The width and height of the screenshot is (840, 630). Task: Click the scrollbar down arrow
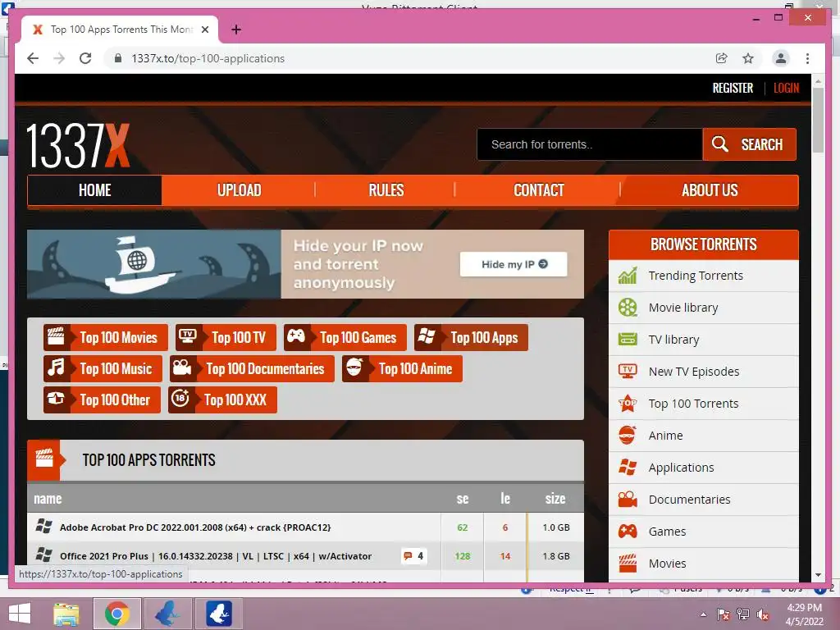(818, 575)
